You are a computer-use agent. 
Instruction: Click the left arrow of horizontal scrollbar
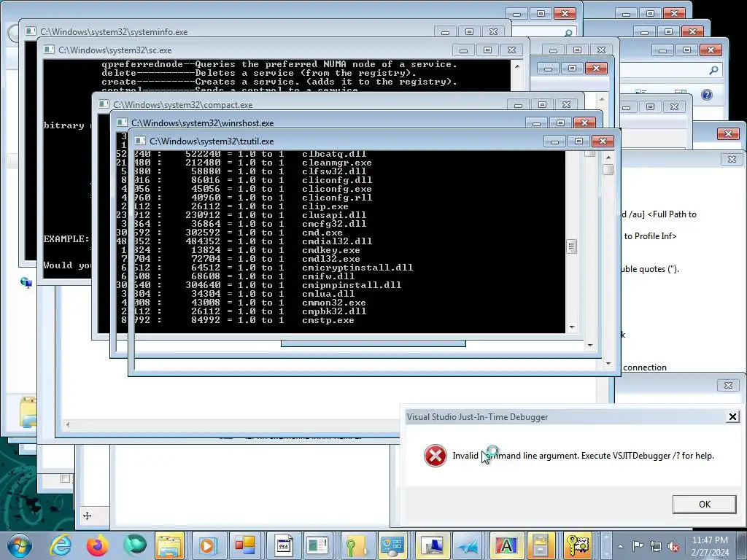tap(68, 424)
